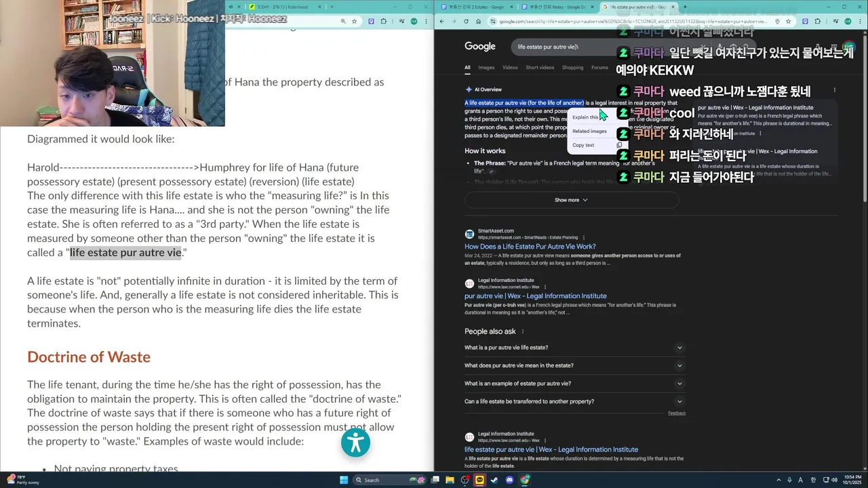Open Google Chrome from the taskbar
This screenshot has width=868, height=488.
pyautogui.click(x=524, y=480)
